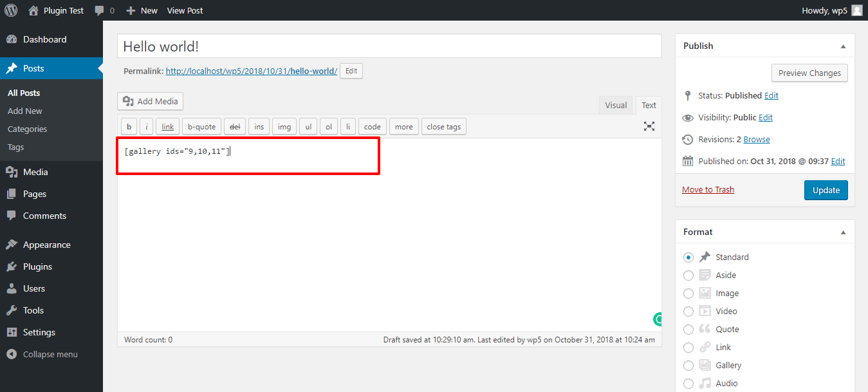This screenshot has height=392, width=868.
Task: Edit the post Status link
Action: (x=771, y=95)
